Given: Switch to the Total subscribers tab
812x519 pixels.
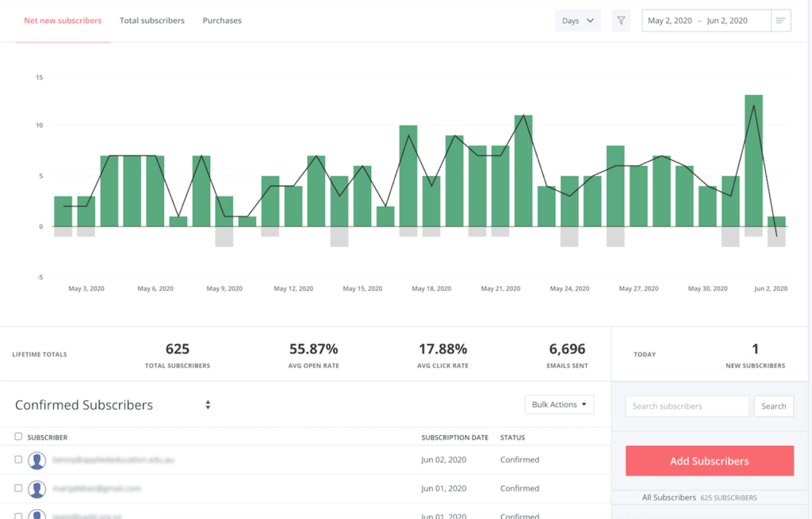Looking at the screenshot, I should [x=151, y=21].
